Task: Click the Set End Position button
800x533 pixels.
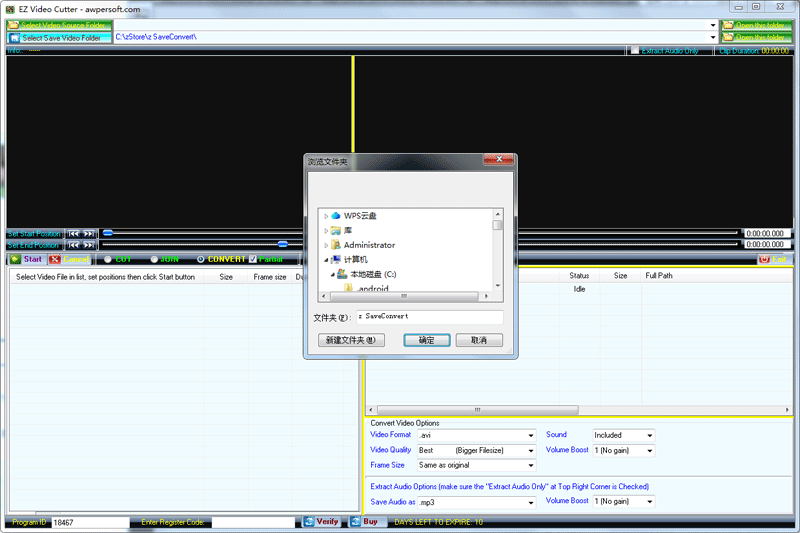Action: click(x=34, y=245)
